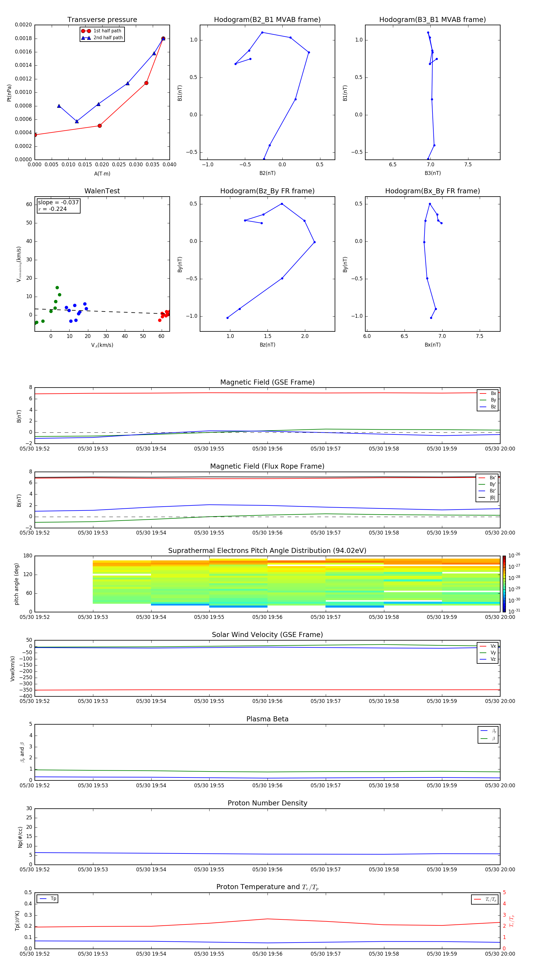Screen dimensions: 535x980
Task: Click red point cluster in WalenTest
Action: [164, 315]
